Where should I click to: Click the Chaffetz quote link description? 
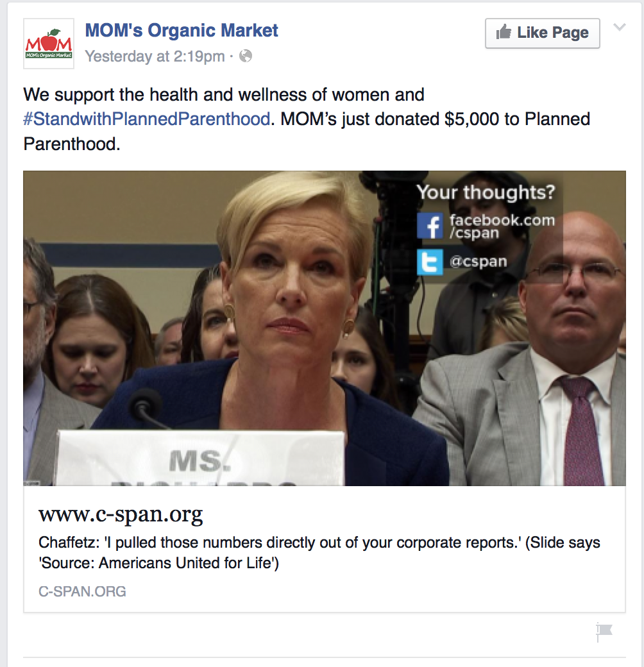319,553
